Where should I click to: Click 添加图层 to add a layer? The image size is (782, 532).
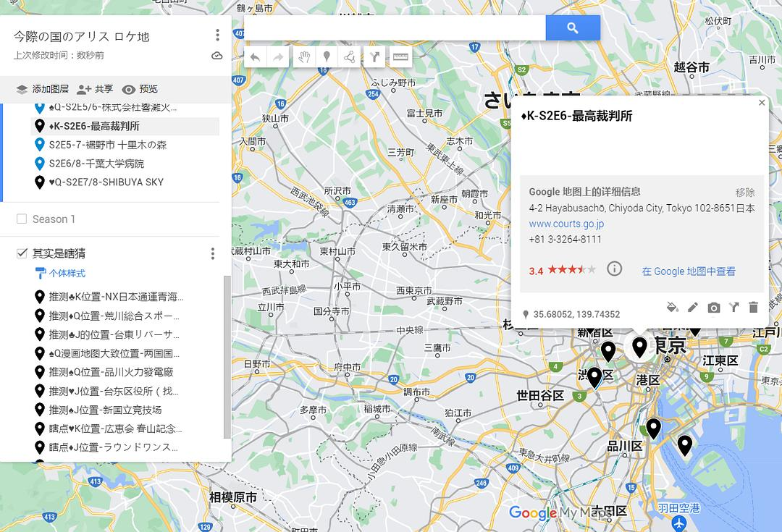pyautogui.click(x=43, y=89)
